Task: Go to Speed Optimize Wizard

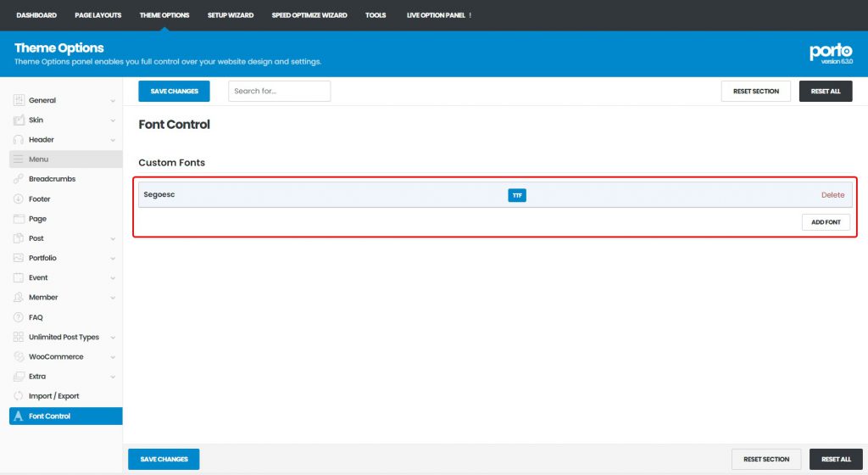Action: click(309, 15)
